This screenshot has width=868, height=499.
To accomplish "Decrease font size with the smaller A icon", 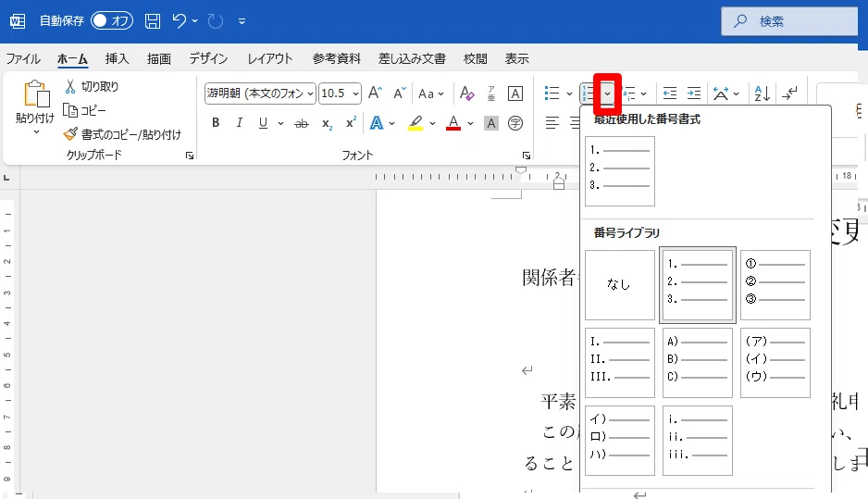I will click(399, 94).
